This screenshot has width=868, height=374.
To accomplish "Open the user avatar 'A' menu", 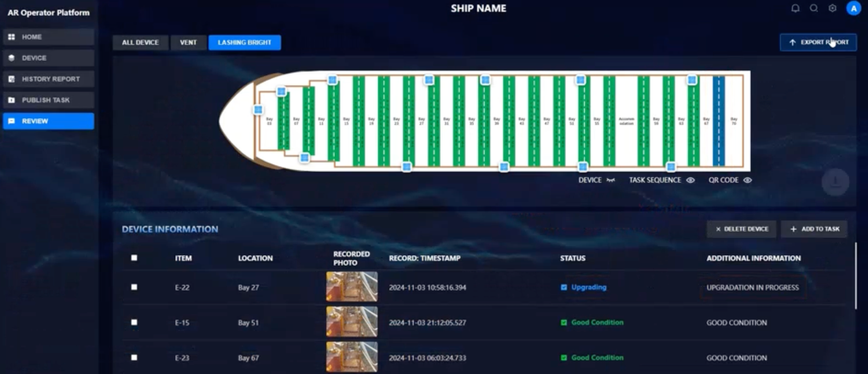I will pyautogui.click(x=853, y=8).
